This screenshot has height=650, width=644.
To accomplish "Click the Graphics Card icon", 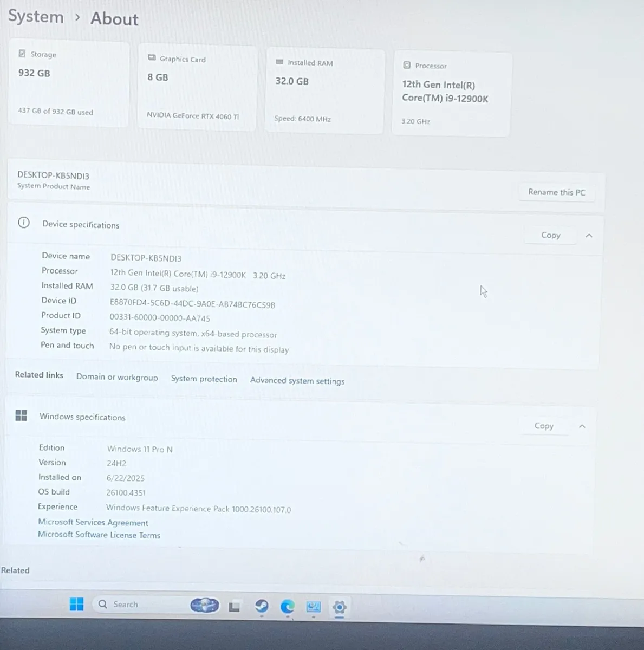I will (152, 58).
